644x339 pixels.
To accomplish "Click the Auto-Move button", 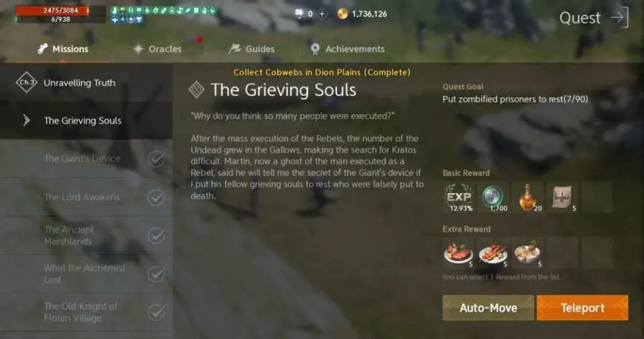I will [x=488, y=308].
